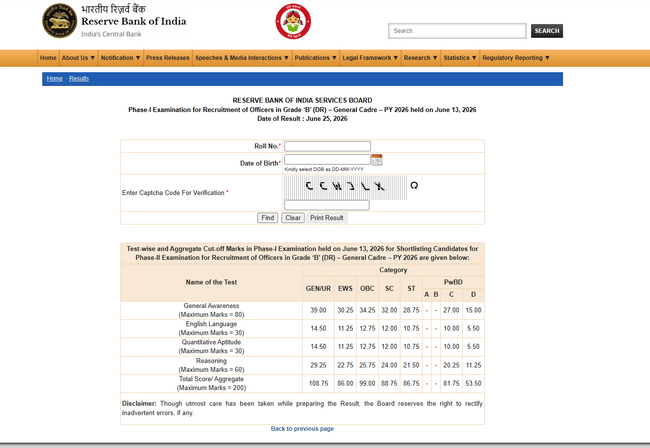Click the captcha image

pyautogui.click(x=345, y=188)
